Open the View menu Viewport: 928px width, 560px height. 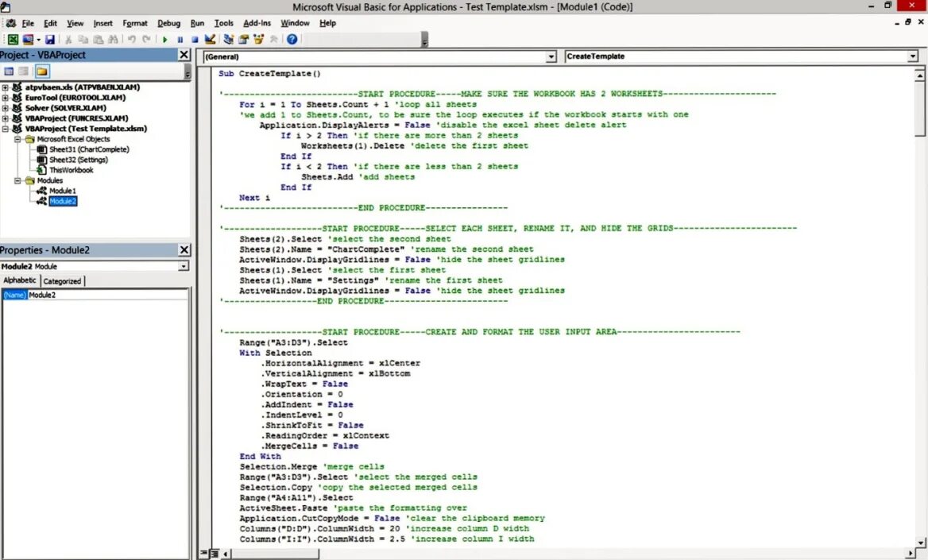pyautogui.click(x=75, y=23)
